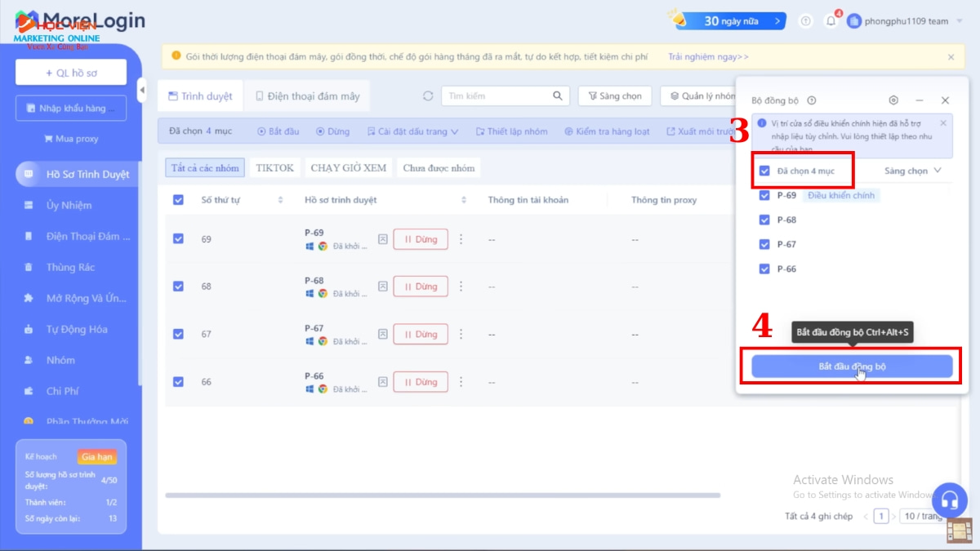Click the headphone support icon bottom right
The image size is (980, 551).
950,500
